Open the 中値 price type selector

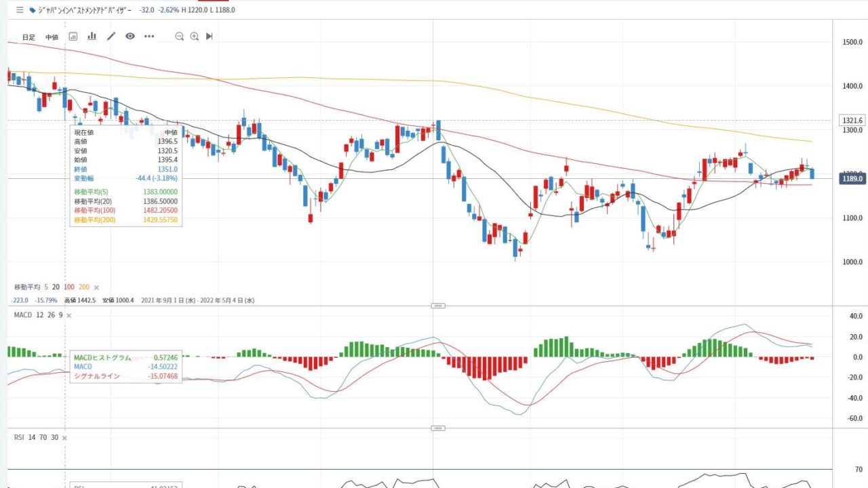52,37
